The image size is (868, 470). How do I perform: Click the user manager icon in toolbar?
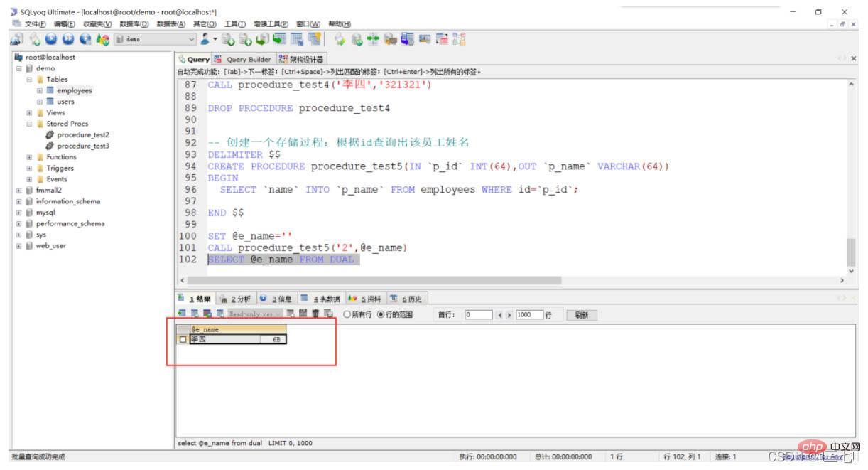point(205,40)
